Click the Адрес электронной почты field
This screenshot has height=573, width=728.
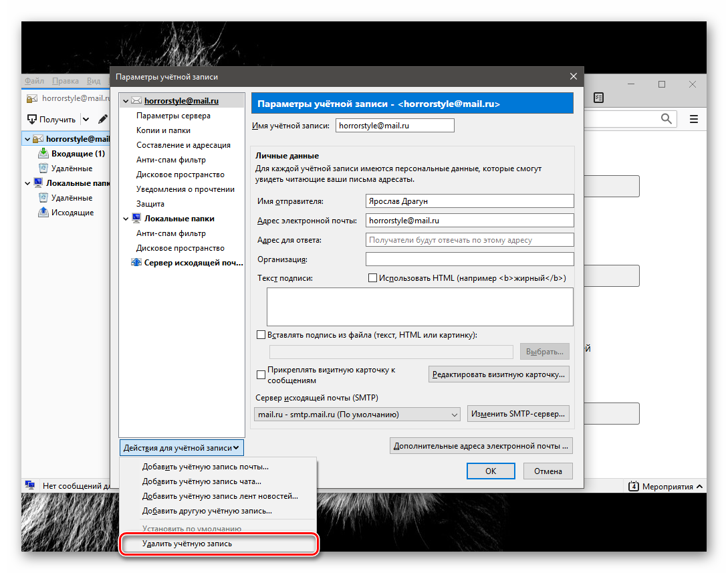pos(470,221)
